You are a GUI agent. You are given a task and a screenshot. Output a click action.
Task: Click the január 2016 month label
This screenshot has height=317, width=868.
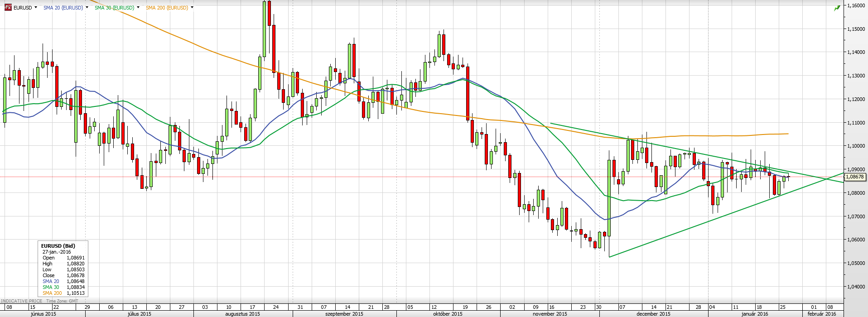(x=755, y=314)
